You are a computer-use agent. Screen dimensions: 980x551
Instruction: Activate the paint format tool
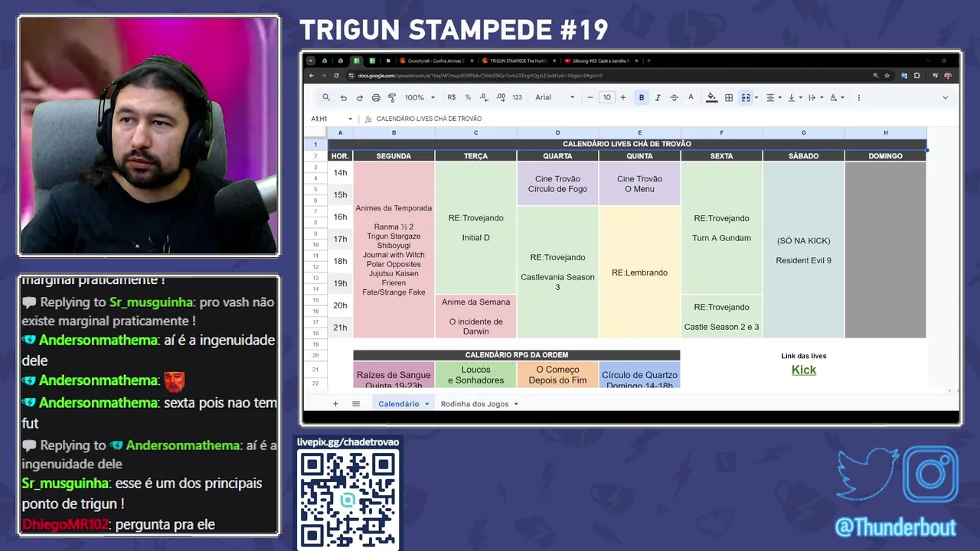(392, 97)
